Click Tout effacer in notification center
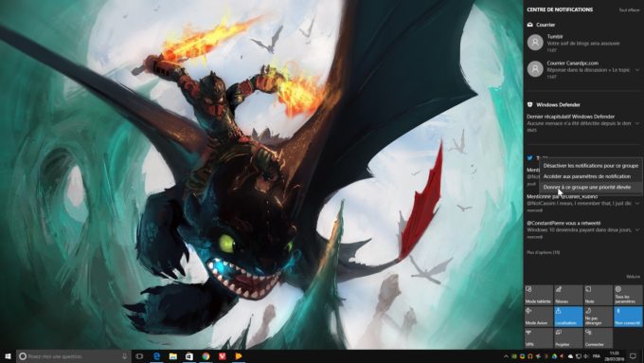The width and height of the screenshot is (644, 363). click(629, 9)
